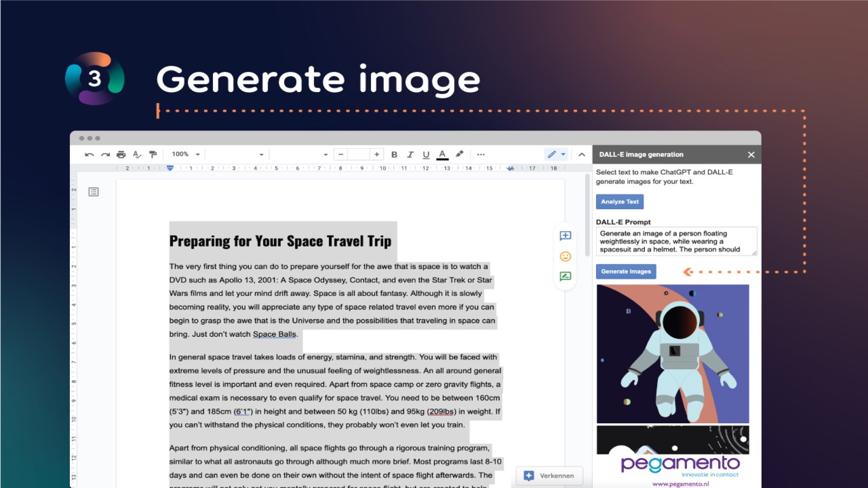Image resolution: width=868 pixels, height=488 pixels.
Task: Click the right indent marker on ruler
Action: pos(510,168)
